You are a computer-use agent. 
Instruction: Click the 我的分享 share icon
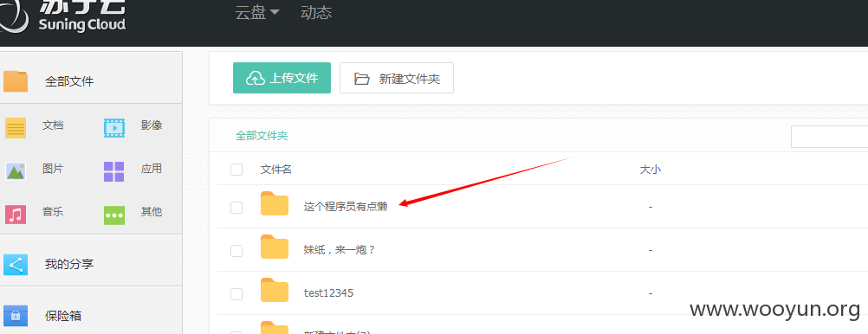pyautogui.click(x=15, y=264)
